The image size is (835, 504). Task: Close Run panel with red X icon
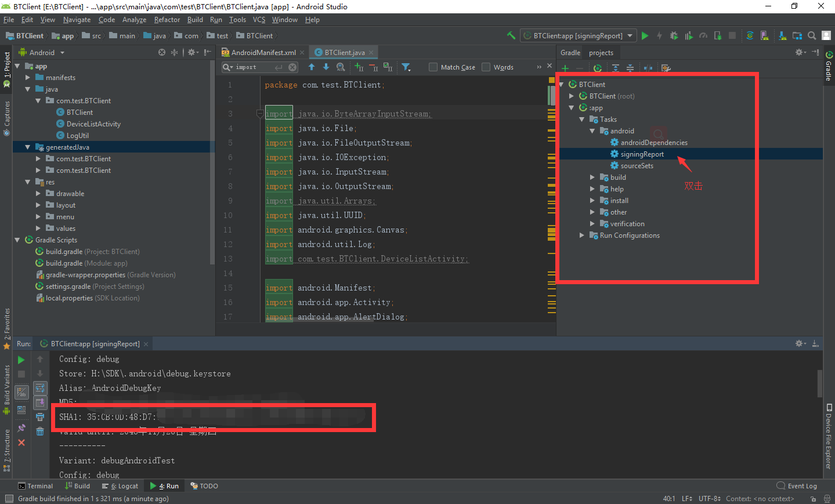(x=21, y=443)
